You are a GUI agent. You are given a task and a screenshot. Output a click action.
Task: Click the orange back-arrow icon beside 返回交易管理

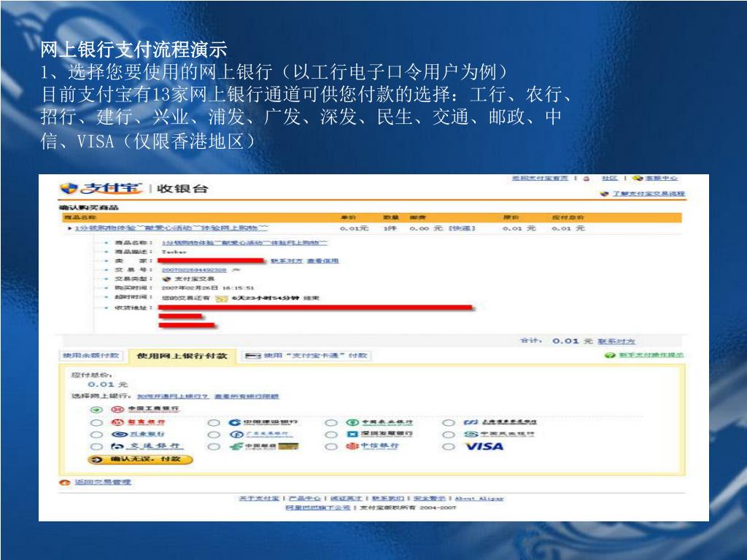coord(64,483)
